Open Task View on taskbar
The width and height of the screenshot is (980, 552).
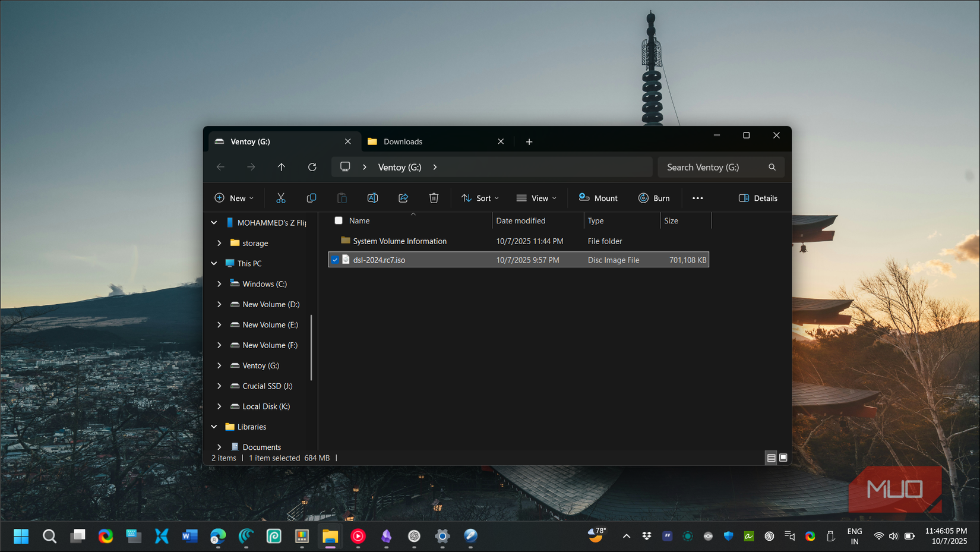pyautogui.click(x=78, y=536)
